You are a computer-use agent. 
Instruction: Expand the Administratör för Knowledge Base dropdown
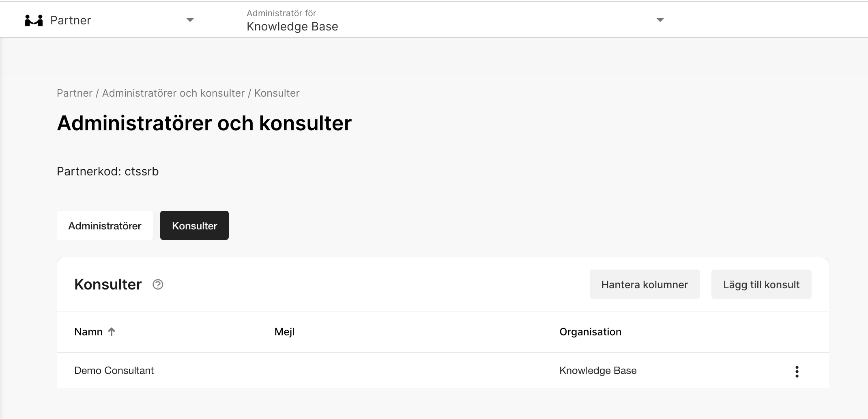[x=660, y=20]
